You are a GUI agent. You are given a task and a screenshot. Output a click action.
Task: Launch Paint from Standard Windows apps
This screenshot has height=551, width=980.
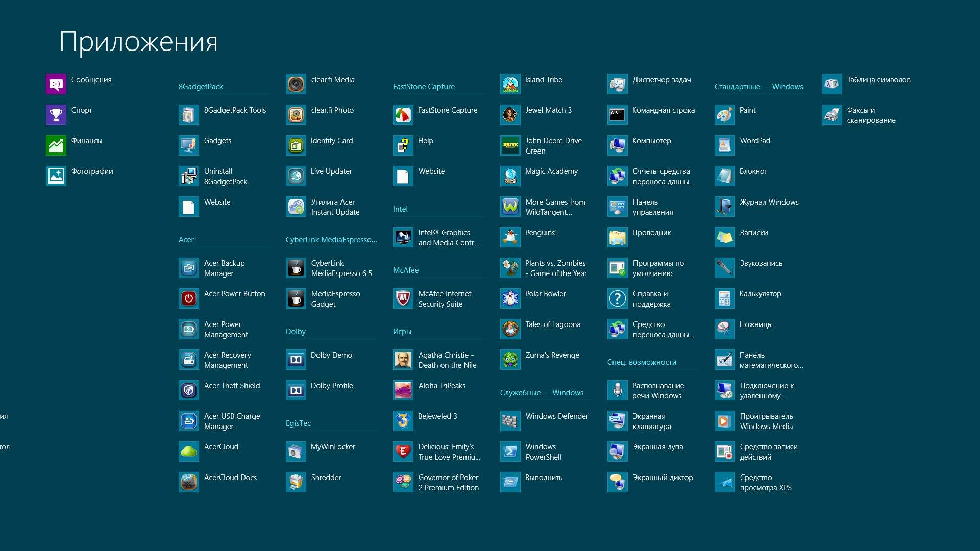(x=724, y=115)
